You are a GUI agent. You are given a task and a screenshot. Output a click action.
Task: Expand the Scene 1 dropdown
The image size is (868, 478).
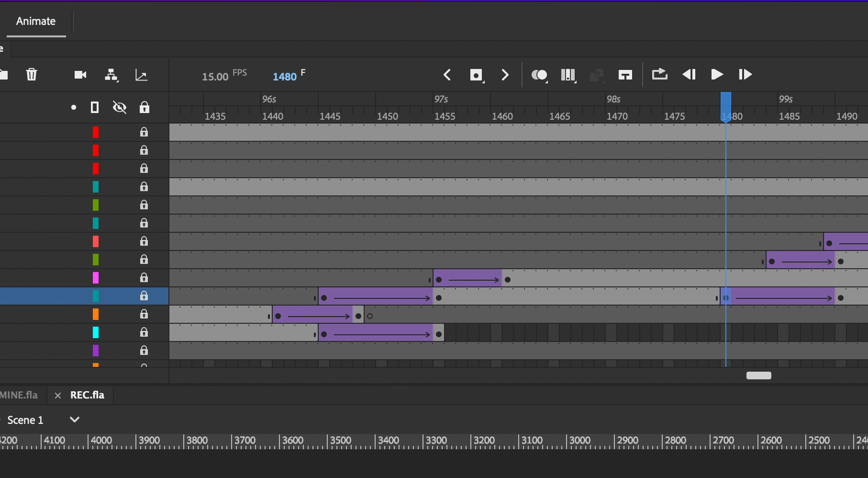(x=75, y=420)
